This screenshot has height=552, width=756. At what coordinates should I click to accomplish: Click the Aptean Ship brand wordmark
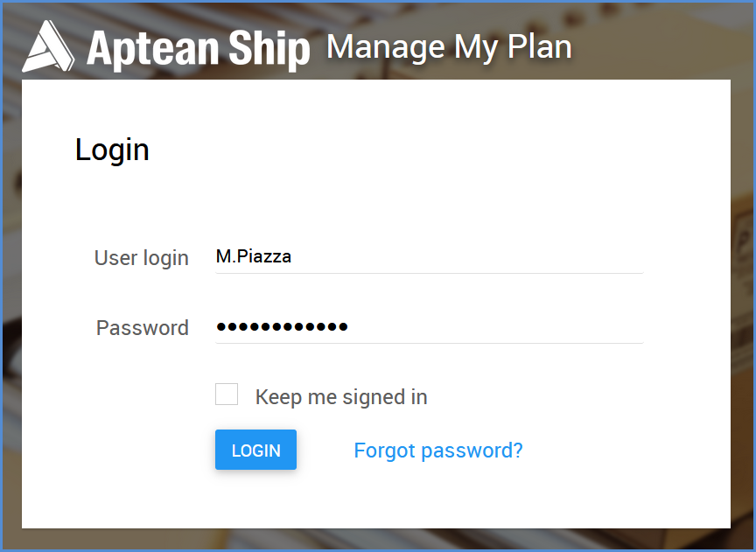pos(198,50)
